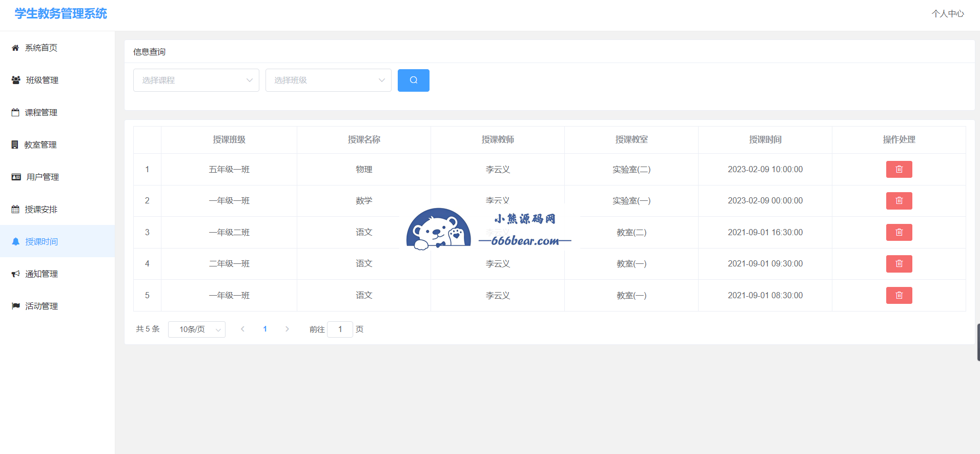Delete the 一年级一班 数学 row

pyautogui.click(x=899, y=201)
